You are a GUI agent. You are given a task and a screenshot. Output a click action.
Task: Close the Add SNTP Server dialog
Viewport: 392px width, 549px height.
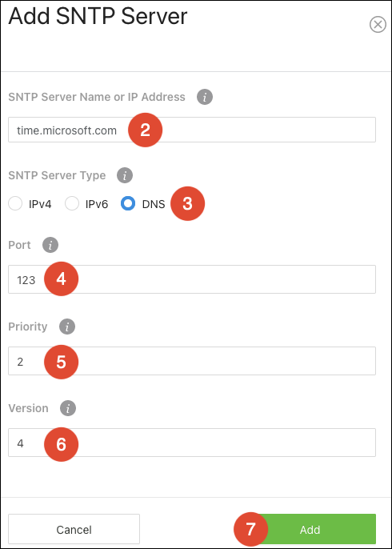tap(378, 25)
